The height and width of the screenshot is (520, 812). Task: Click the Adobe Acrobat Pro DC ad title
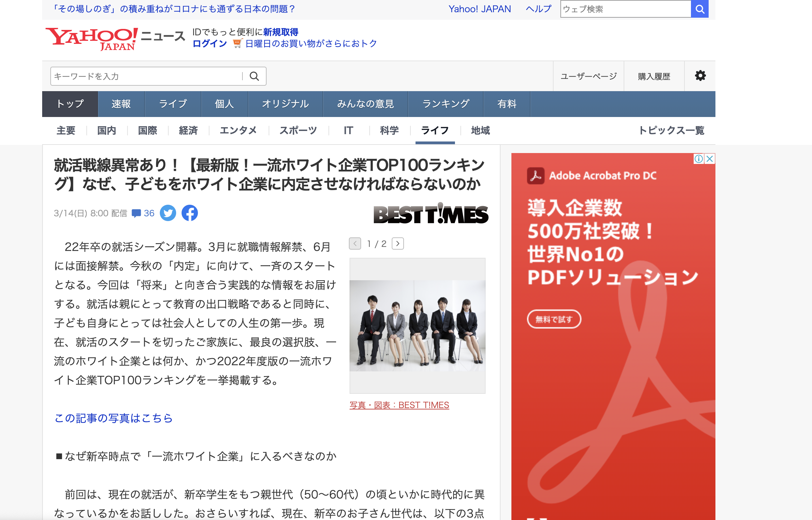(603, 175)
